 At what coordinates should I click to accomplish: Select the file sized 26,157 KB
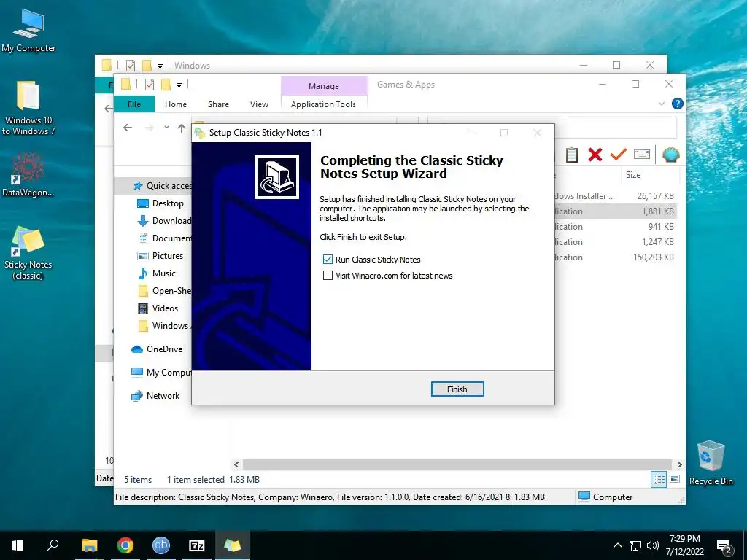[616, 195]
